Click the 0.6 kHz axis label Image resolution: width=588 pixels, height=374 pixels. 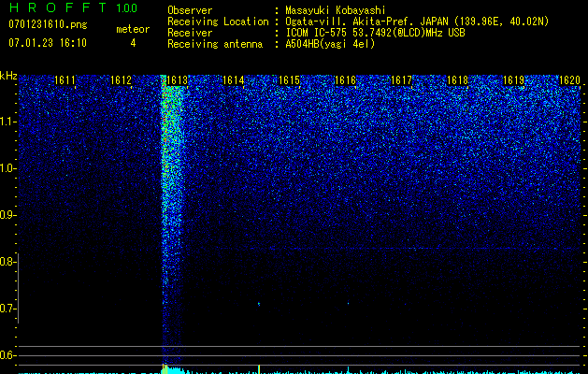[x=7, y=355]
